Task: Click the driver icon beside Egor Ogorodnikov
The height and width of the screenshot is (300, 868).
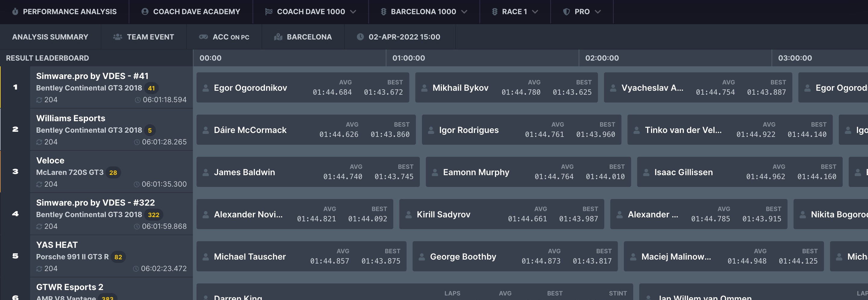Action: [206, 88]
